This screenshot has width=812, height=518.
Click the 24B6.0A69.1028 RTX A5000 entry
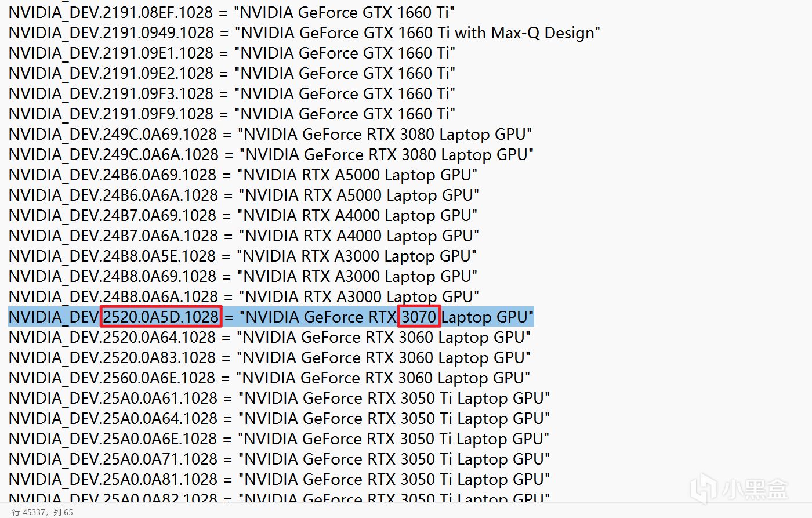242,175
